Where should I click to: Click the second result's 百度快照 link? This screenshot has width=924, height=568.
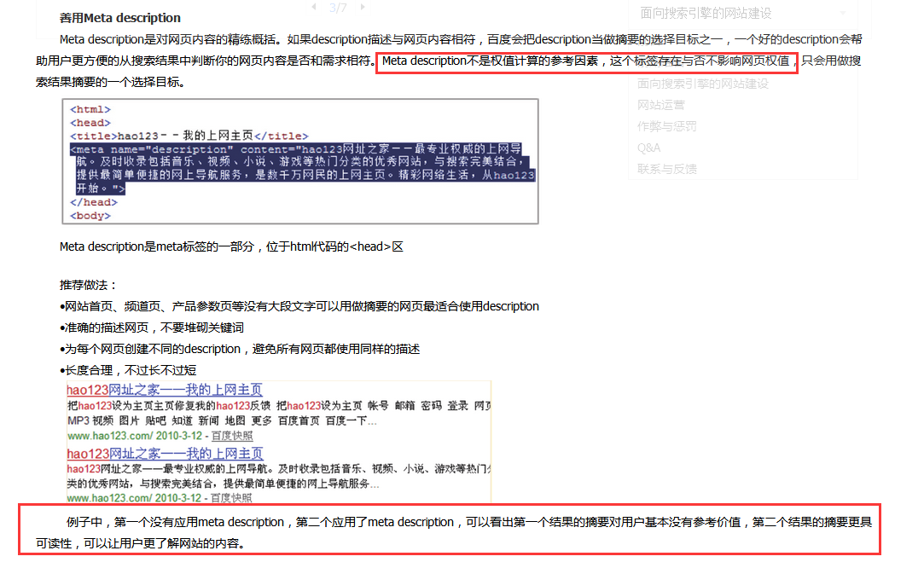click(x=232, y=497)
